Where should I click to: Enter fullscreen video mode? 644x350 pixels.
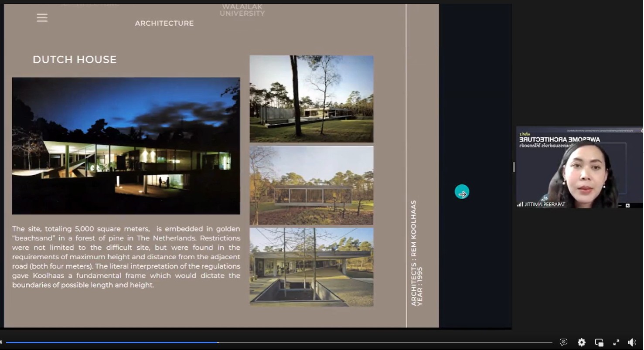(x=616, y=343)
